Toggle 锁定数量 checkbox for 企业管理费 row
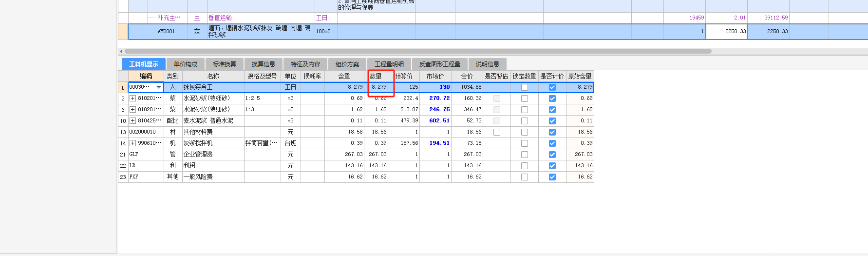Viewport: 868px width, 256px height. (525, 155)
